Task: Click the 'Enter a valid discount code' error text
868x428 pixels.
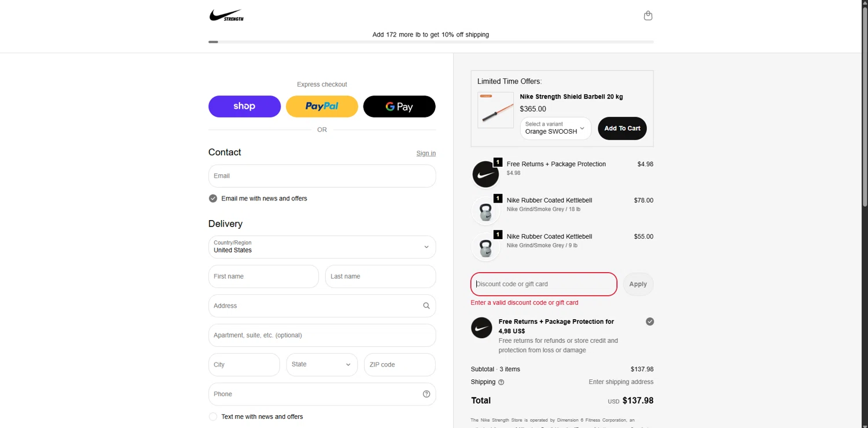Action: pos(524,302)
